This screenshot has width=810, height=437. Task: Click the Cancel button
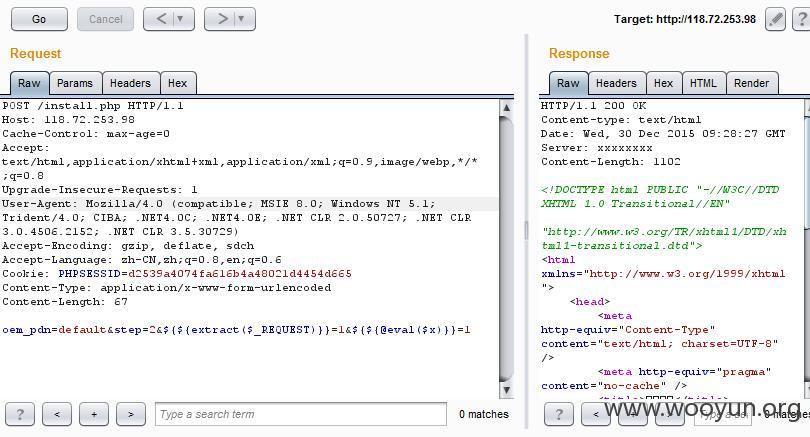[x=105, y=19]
